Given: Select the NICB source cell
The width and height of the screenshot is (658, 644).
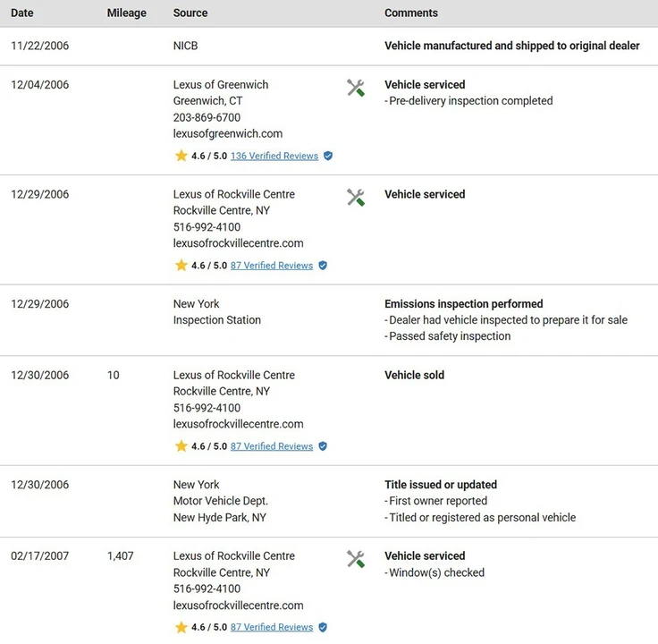Looking at the screenshot, I should [x=185, y=46].
